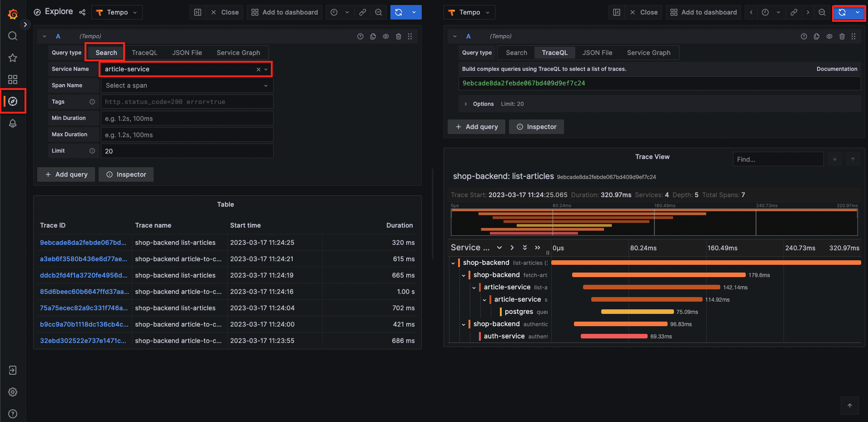Open the TraceQL Documentation link
The image size is (868, 422).
coord(837,69)
